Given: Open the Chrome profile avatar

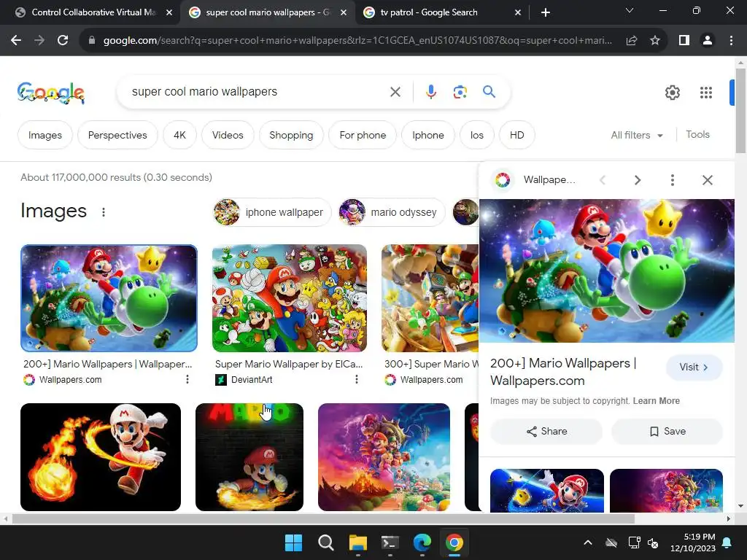Looking at the screenshot, I should pos(708,41).
